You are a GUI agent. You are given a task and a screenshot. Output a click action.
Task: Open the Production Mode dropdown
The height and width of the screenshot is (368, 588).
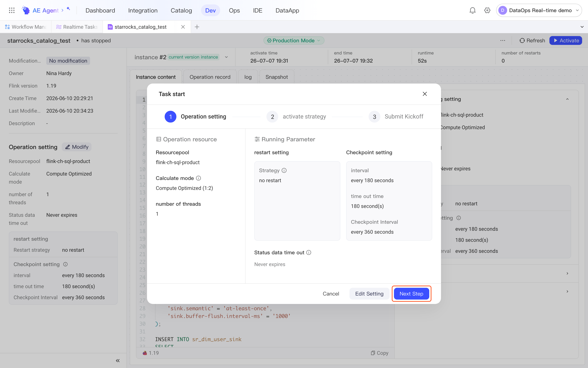(294, 41)
